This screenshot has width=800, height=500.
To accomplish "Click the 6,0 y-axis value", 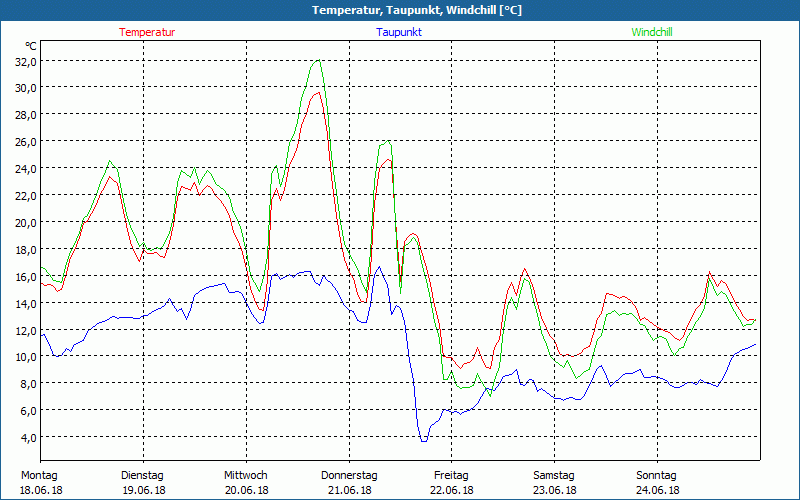I will pyautogui.click(x=28, y=411).
